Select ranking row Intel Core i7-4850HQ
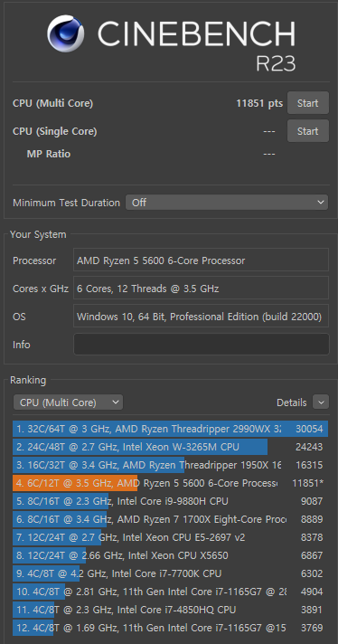 [170, 610]
